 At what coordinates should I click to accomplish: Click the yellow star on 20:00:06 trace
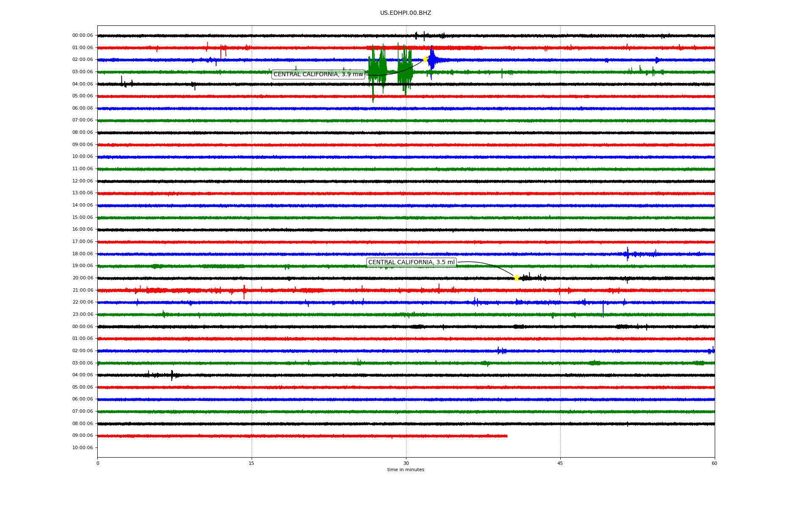(516, 278)
